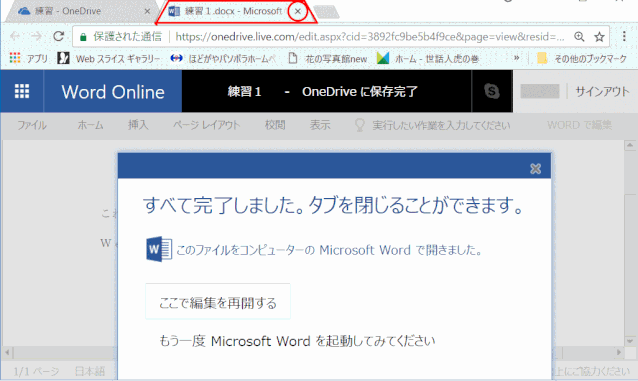Open the ほどがやパソボラホーム bookmark

click(223, 59)
